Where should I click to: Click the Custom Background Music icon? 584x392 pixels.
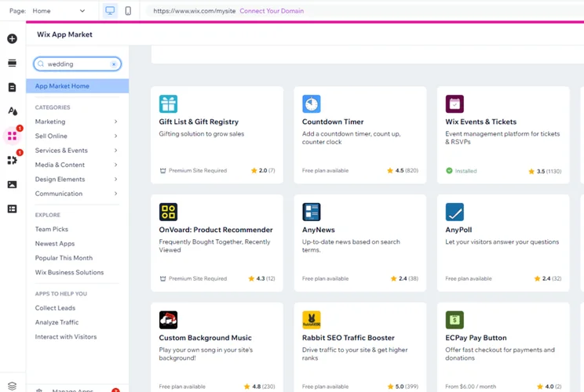click(168, 320)
